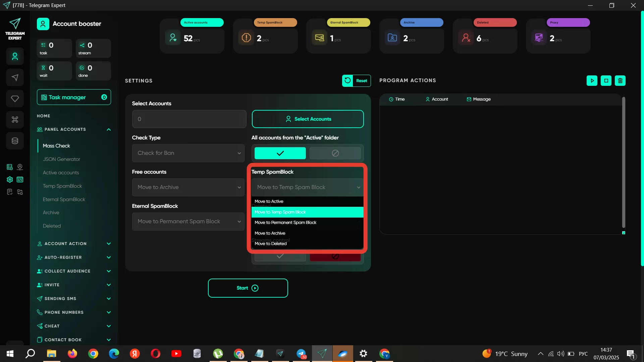Viewport: 644px width, 362px height.
Task: Open the diamond sidebar section
Action: (15, 99)
